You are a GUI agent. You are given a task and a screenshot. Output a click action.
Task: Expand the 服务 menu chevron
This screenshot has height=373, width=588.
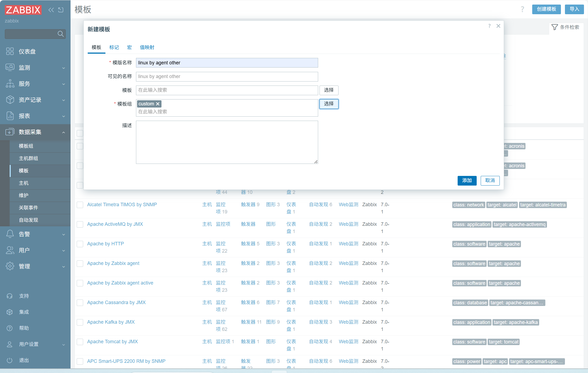(64, 84)
